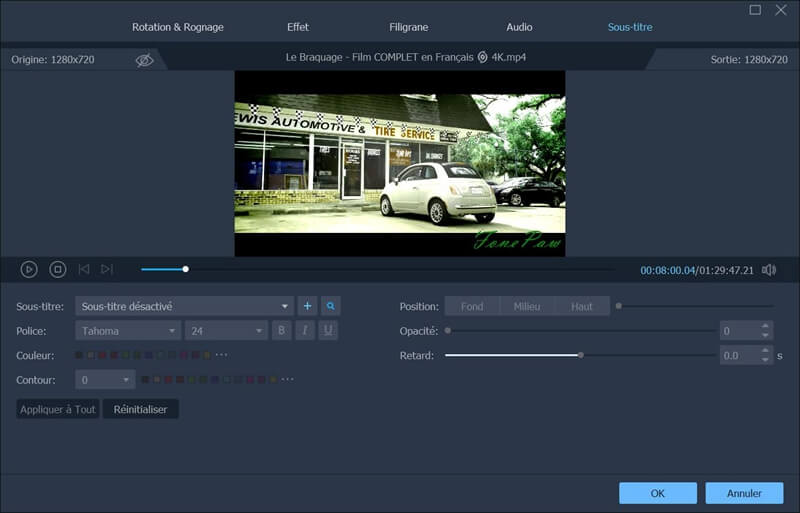Image resolution: width=800 pixels, height=513 pixels.
Task: Click the video preview frame
Action: coord(400,163)
